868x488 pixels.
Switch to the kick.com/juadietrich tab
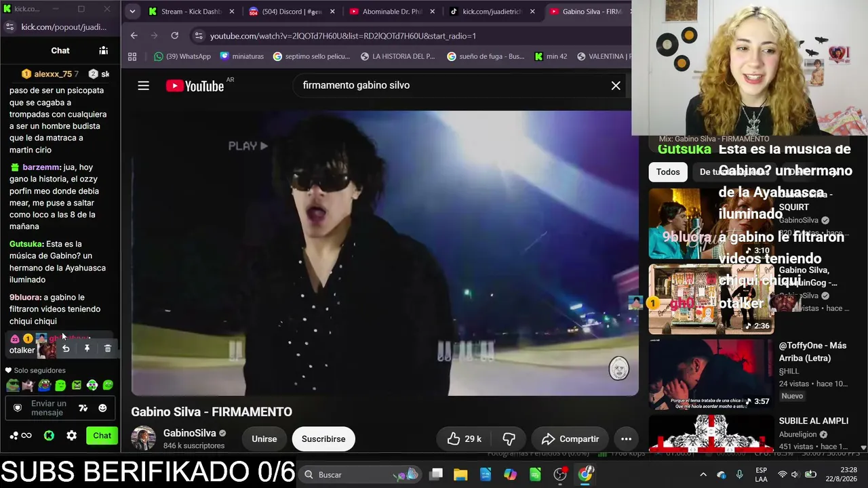click(487, 12)
